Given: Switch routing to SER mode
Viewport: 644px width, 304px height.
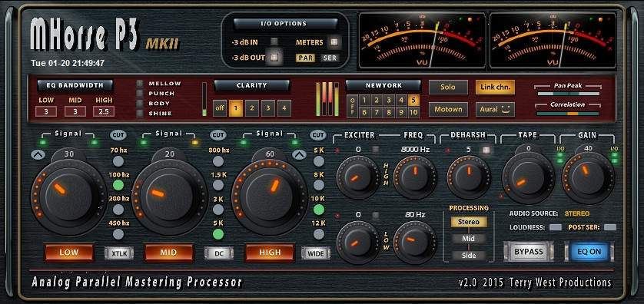Looking at the screenshot, I should point(330,58).
